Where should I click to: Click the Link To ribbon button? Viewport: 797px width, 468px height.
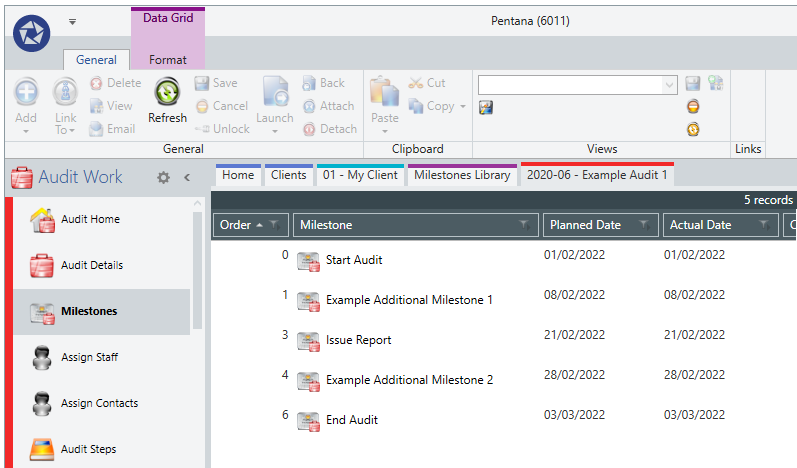[66, 106]
